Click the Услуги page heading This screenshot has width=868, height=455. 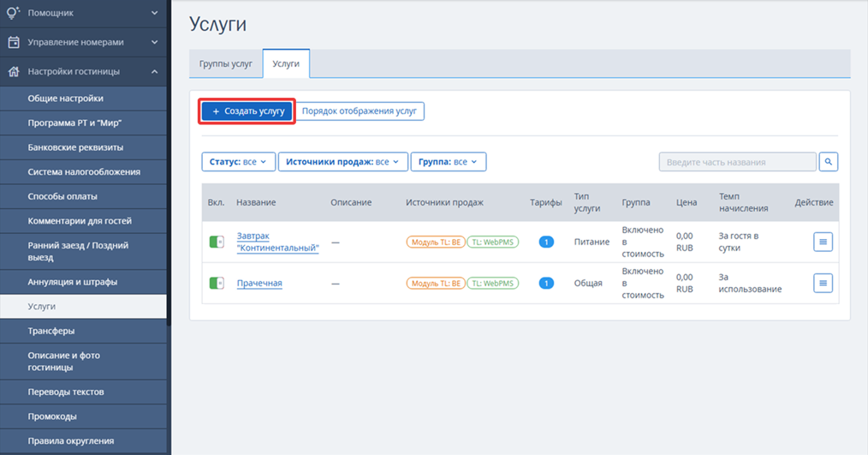tap(217, 24)
